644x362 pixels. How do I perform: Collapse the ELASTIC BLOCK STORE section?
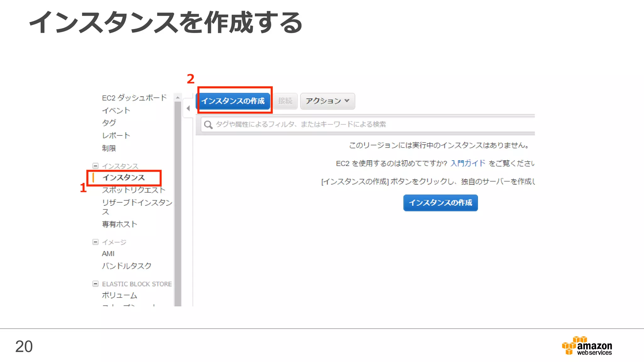coord(96,284)
